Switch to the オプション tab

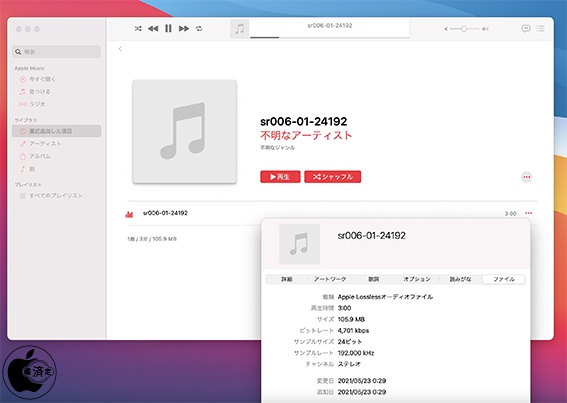tap(417, 279)
